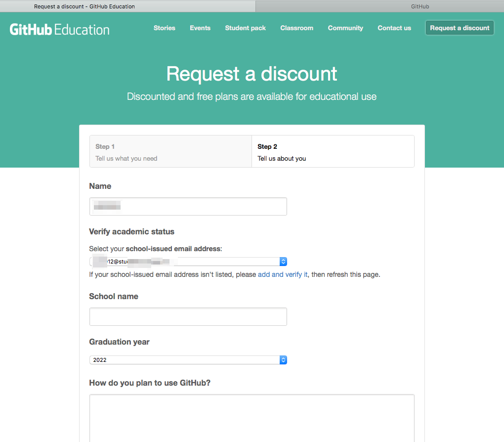Click the 'Graduation year' field label
Image resolution: width=504 pixels, height=442 pixels.
(119, 342)
